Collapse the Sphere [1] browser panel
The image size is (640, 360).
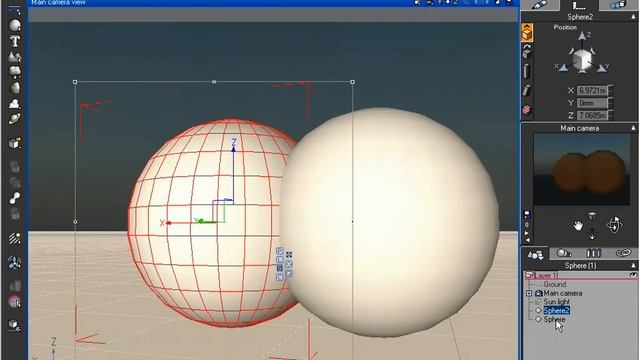click(x=633, y=266)
